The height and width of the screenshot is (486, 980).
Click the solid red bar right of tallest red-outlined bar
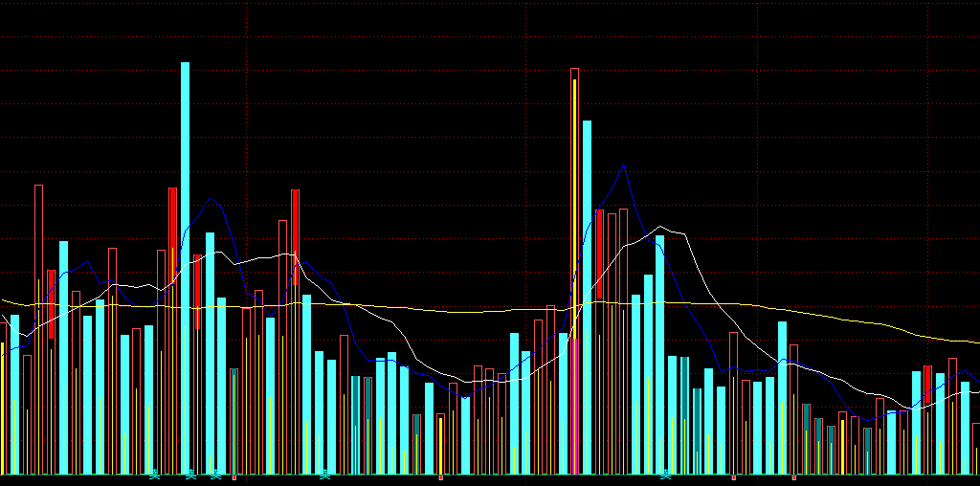point(599,249)
